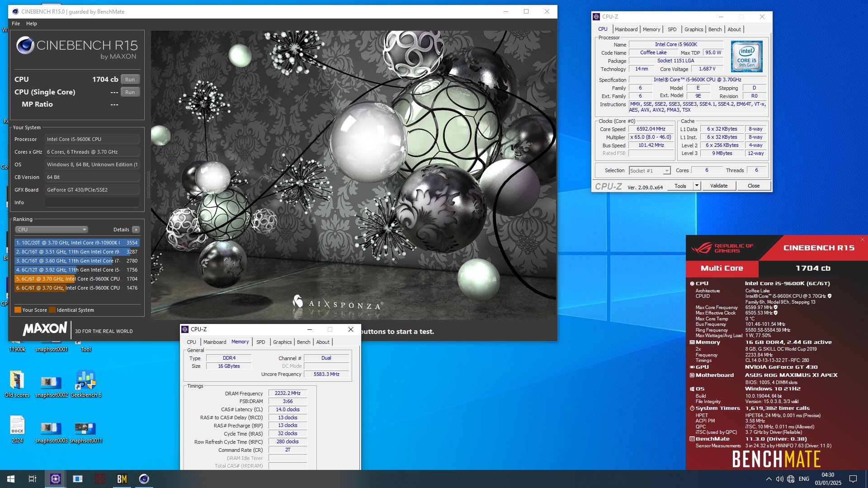Select ranking row scoring 1476

click(x=77, y=288)
